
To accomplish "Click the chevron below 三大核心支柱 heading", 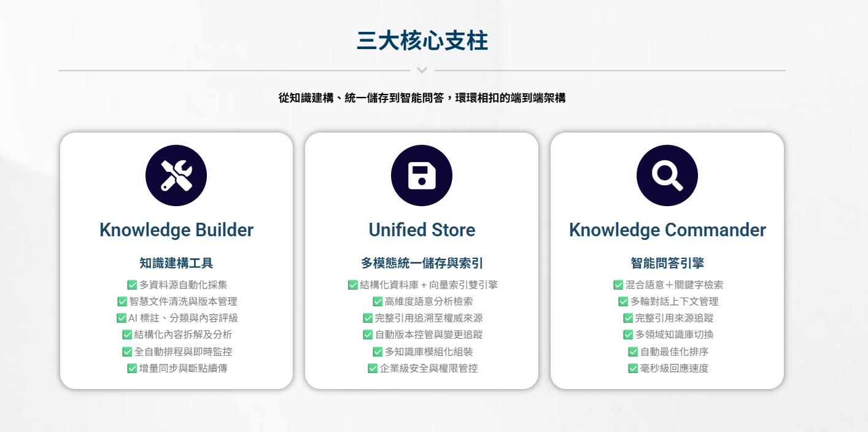I will coord(422,71).
